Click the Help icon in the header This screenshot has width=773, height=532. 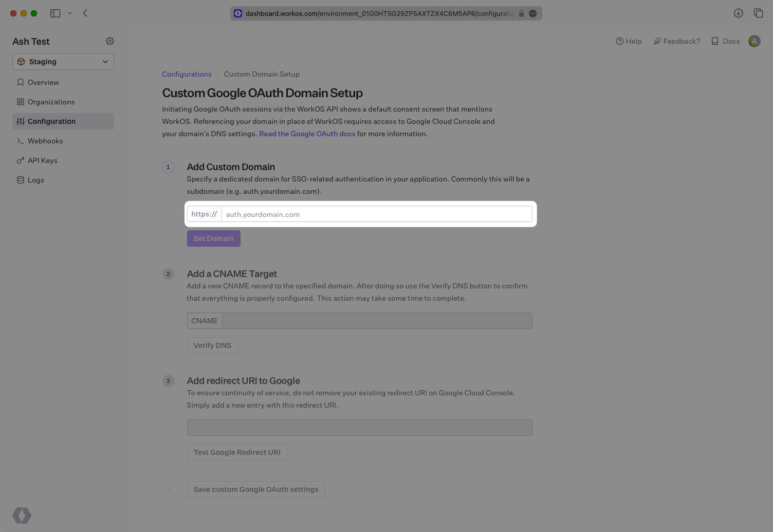point(628,41)
